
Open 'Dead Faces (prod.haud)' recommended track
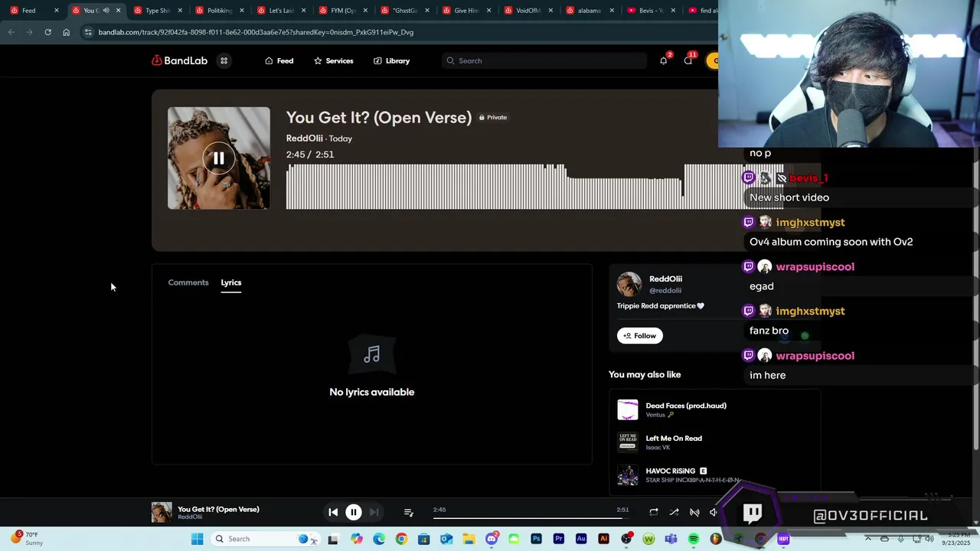[x=686, y=406]
